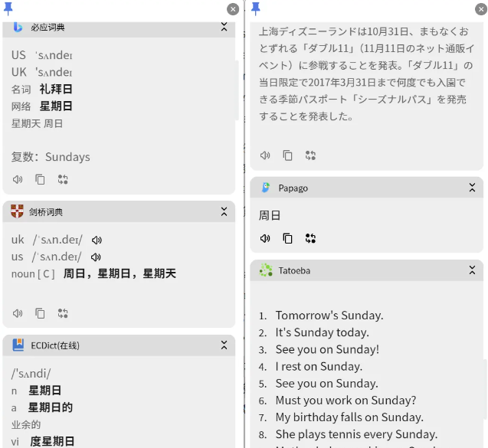Screen dimensions: 488x448
Task: Play audio in the Bing dictionary panel
Action: point(18,180)
